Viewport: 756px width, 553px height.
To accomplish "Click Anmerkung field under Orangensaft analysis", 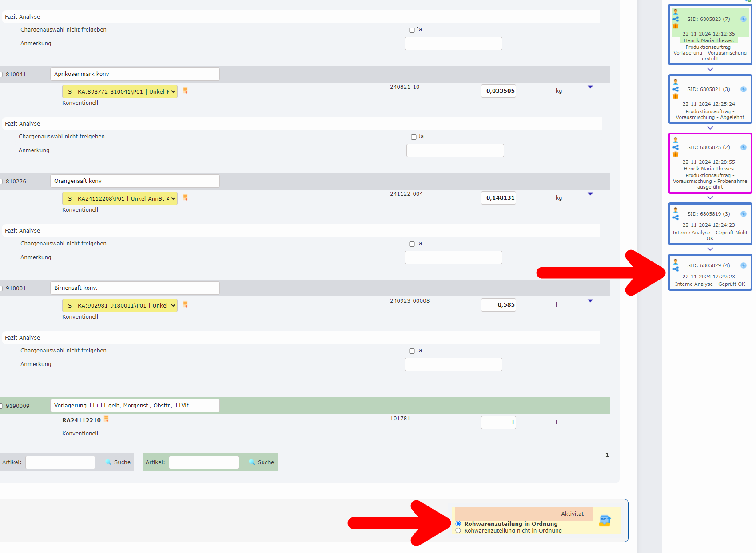I will point(453,257).
